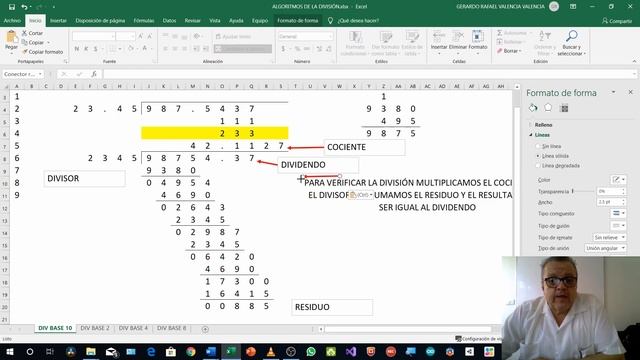Screen dimensions: 640x360
Task: Switch to Fórmulas ribbon tab
Action: pos(144,20)
